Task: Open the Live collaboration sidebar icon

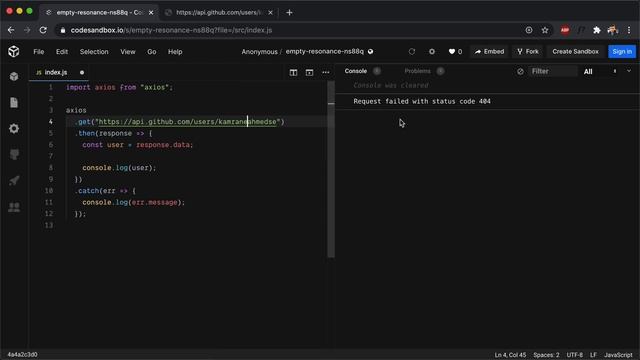Action: pyautogui.click(x=14, y=207)
